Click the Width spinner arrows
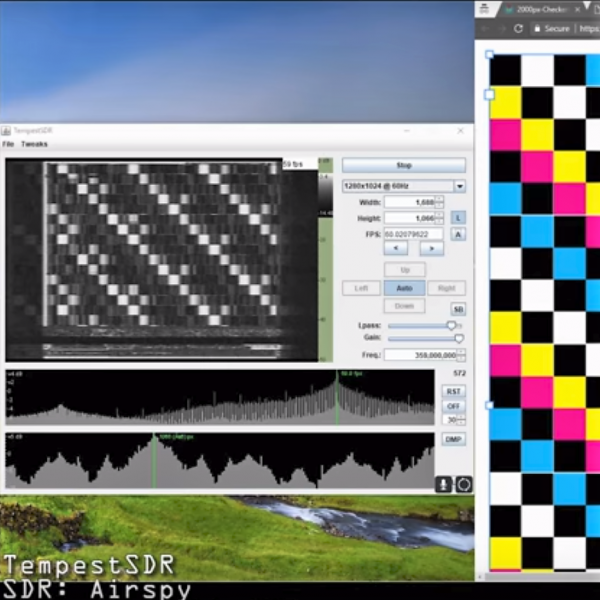600x600 pixels. click(439, 202)
